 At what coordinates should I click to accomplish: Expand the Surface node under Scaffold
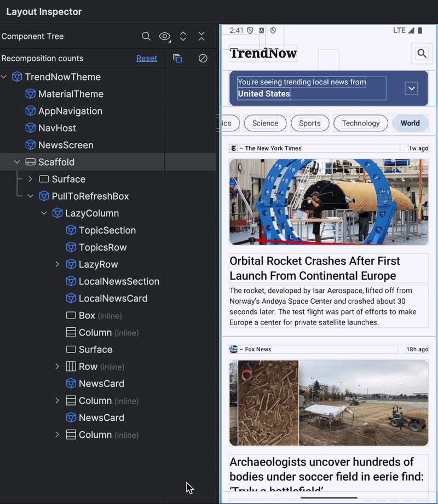click(x=30, y=179)
